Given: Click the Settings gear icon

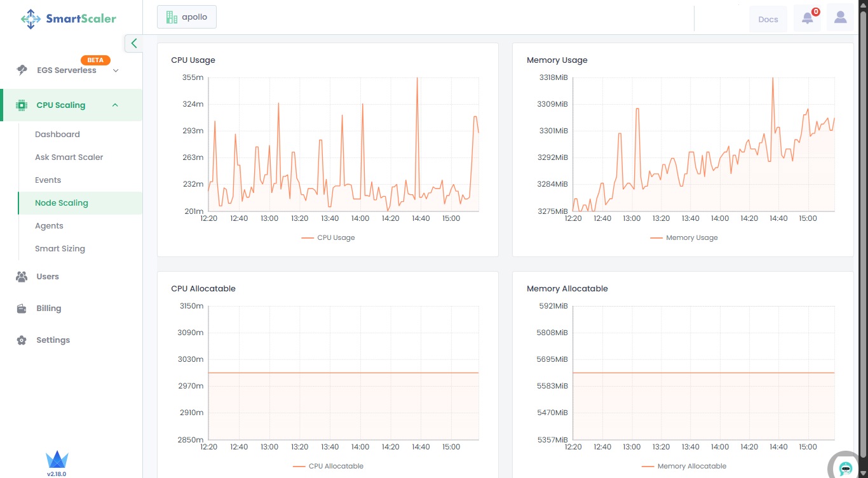Looking at the screenshot, I should pos(22,340).
